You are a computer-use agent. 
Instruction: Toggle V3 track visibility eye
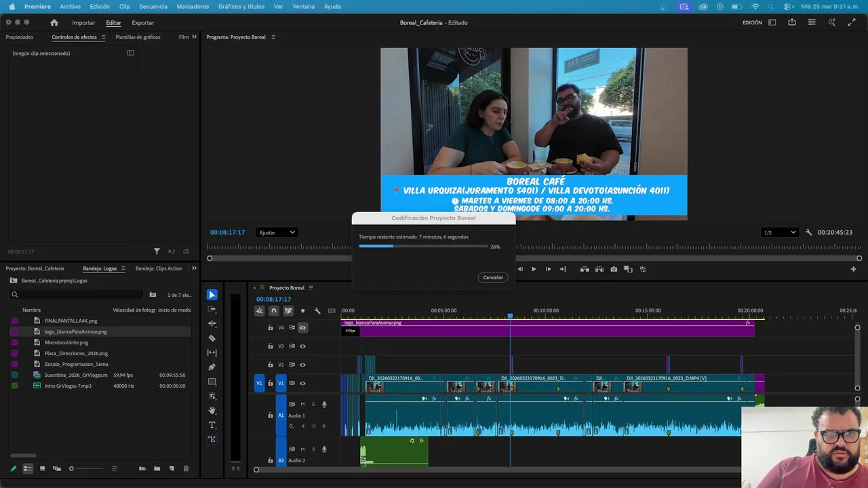click(x=302, y=346)
